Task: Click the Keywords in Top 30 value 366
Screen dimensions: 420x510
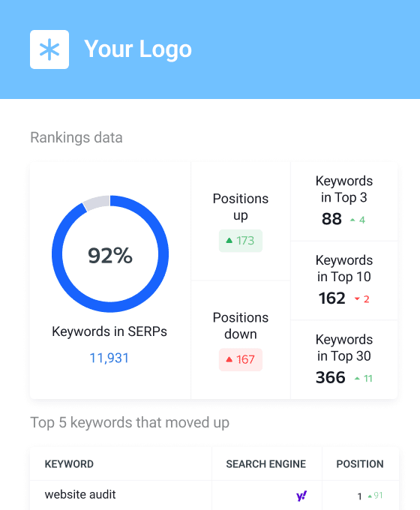Action: [331, 377]
